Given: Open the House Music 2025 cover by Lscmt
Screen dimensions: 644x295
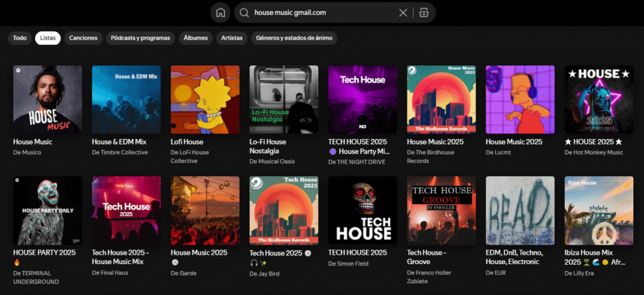Looking at the screenshot, I should click(x=520, y=99).
